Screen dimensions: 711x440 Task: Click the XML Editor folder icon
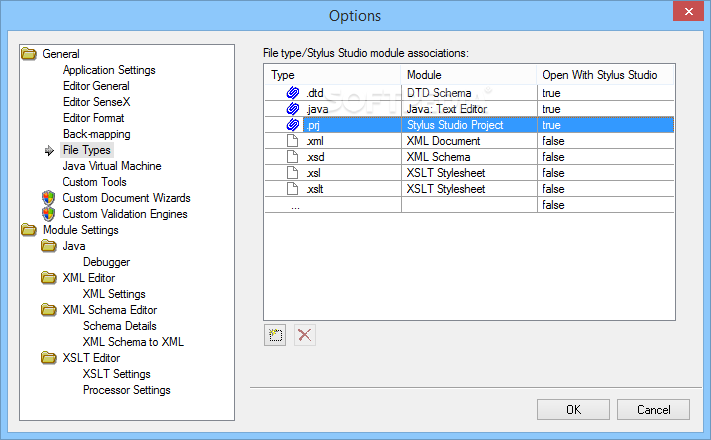(x=49, y=278)
